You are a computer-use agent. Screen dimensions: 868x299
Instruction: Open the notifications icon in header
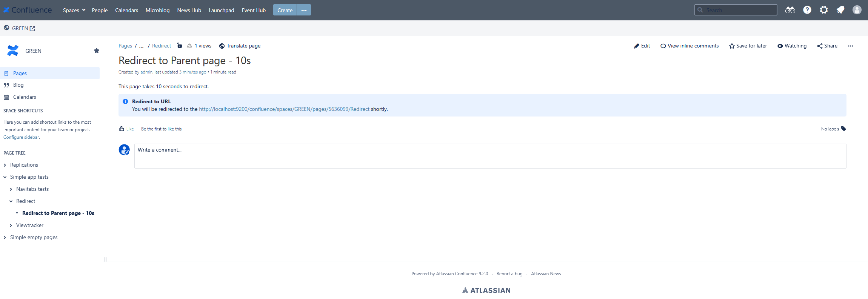point(840,10)
